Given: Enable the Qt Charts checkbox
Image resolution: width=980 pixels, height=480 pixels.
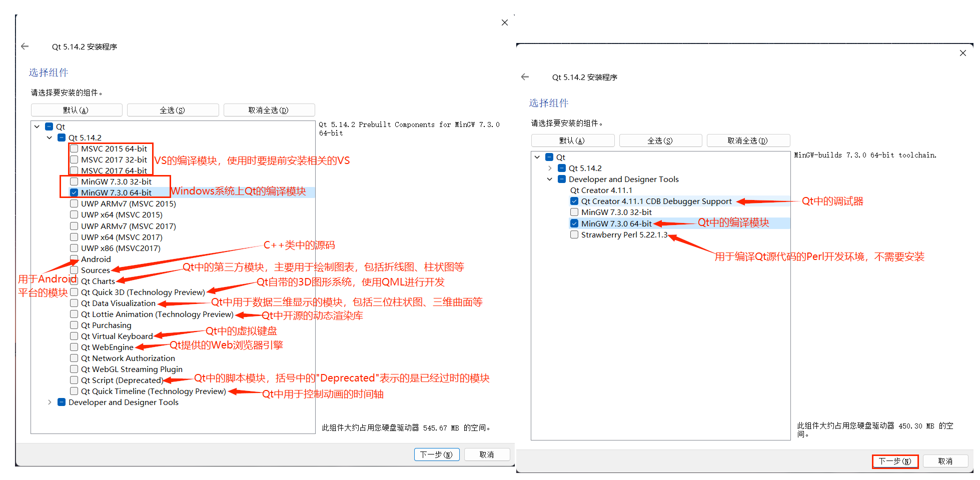Looking at the screenshot, I should pyautogui.click(x=74, y=281).
